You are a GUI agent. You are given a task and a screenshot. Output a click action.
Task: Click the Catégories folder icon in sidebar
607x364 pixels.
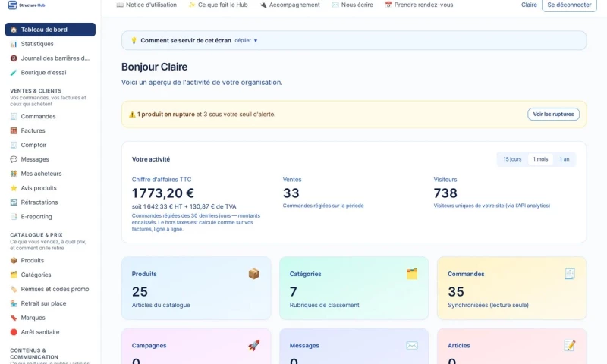[x=14, y=275]
